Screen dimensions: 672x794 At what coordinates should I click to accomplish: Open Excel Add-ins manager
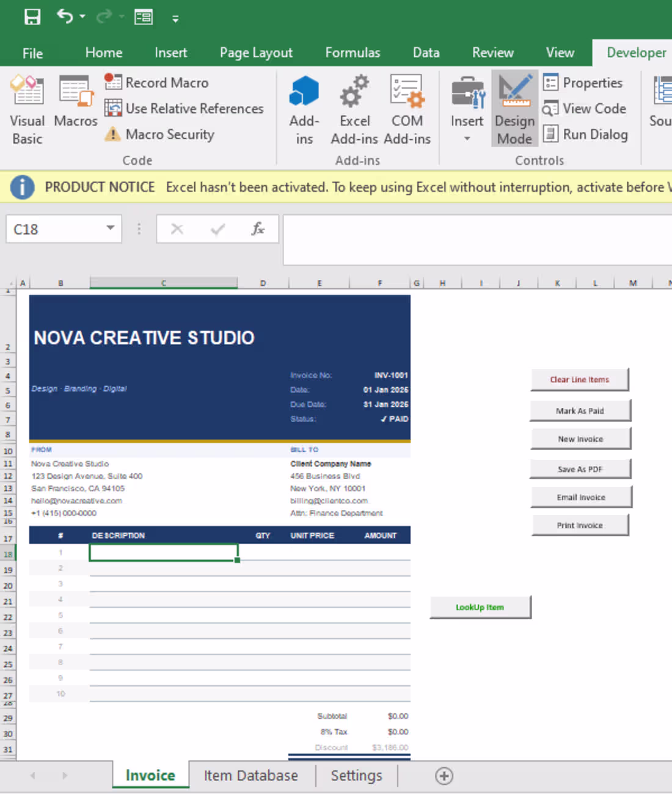click(355, 110)
